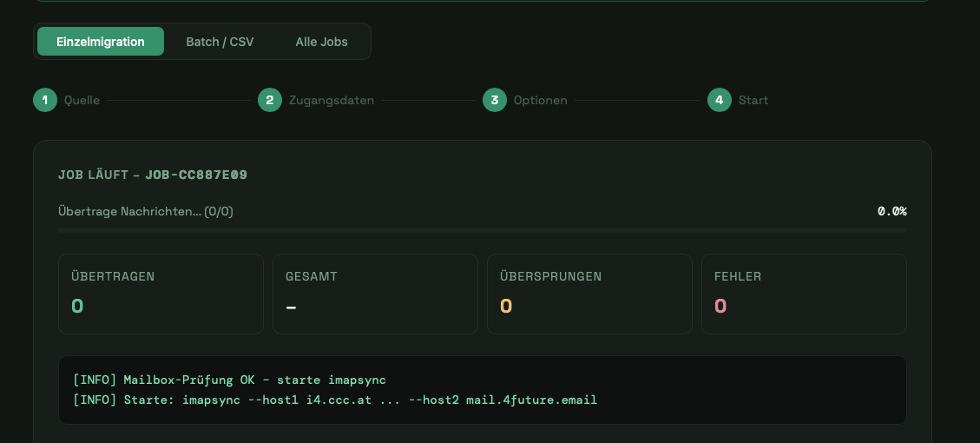
Task: Click the Übersprungen counter card
Action: tap(589, 294)
